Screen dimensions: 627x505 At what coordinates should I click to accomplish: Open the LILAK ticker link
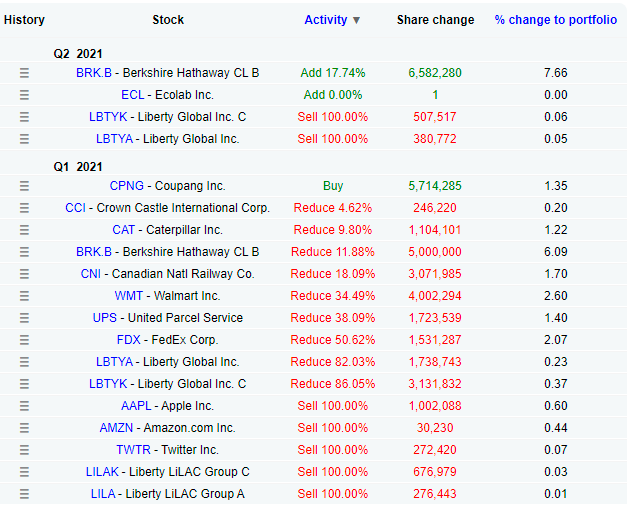[x=102, y=472]
